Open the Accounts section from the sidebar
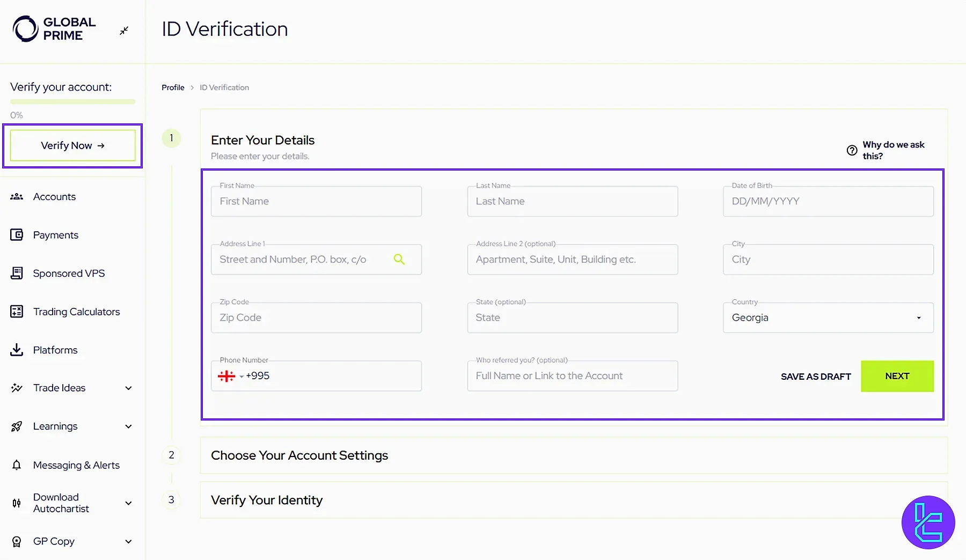 click(x=17, y=196)
